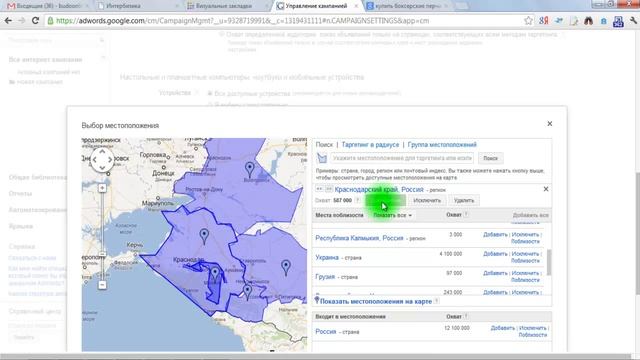Expand the Показать все dropdown

pos(392,215)
